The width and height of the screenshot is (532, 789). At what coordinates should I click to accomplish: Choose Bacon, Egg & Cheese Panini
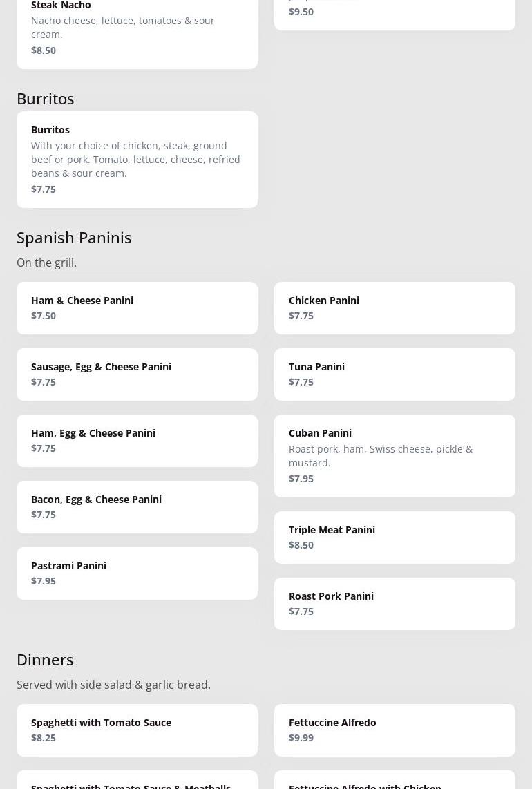tap(137, 507)
